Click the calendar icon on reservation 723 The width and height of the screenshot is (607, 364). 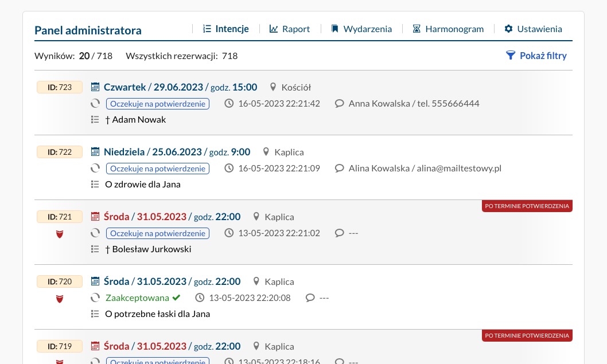click(x=95, y=87)
